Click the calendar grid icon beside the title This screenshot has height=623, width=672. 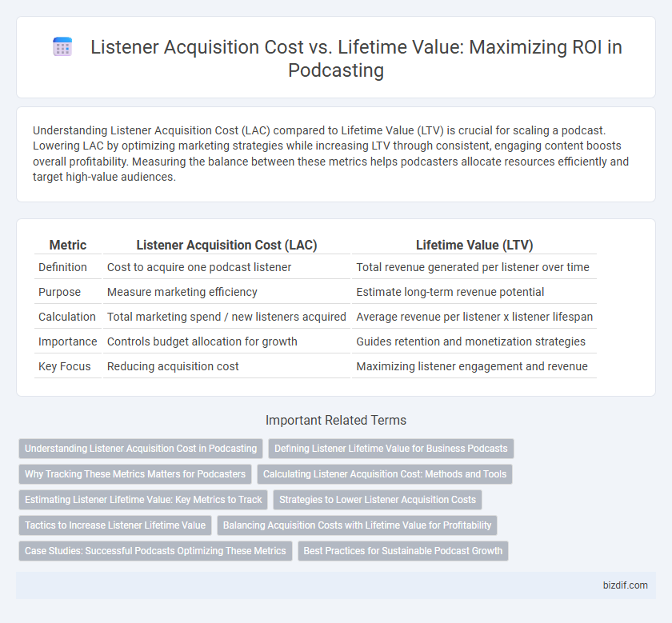tap(62, 47)
